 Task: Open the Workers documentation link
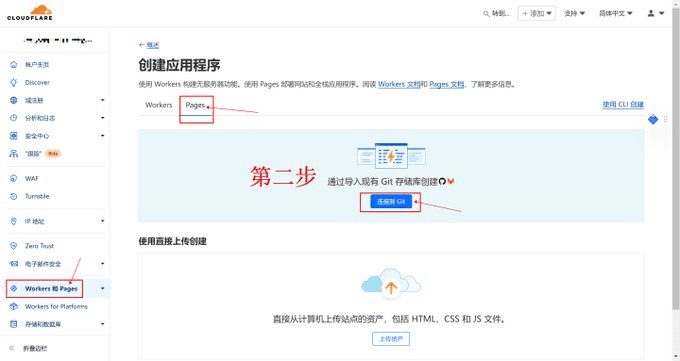pyautogui.click(x=399, y=84)
